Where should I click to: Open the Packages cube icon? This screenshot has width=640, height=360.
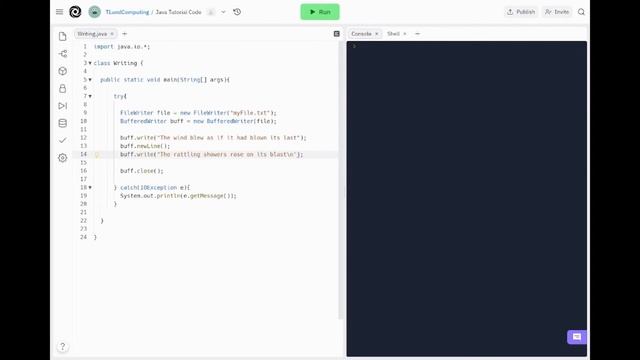62,71
